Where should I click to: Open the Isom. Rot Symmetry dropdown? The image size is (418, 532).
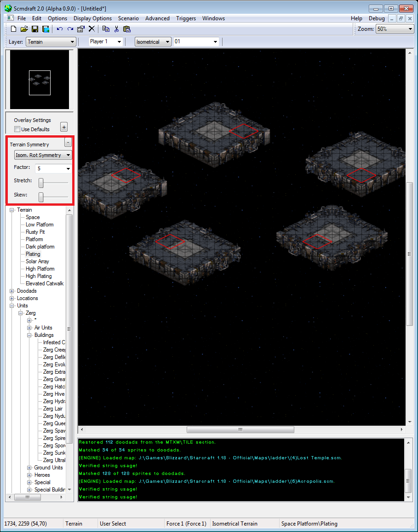43,155
